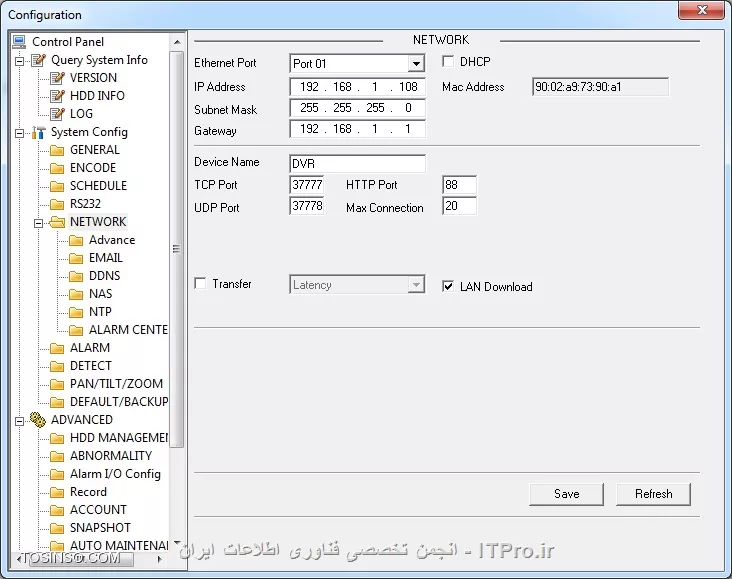732x579 pixels.
Task: Click the open NETWORK folder icon
Action: click(57, 222)
